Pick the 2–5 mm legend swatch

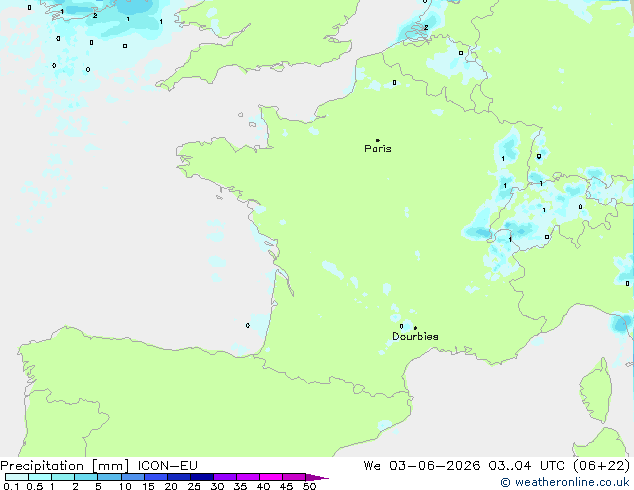click(x=86, y=477)
